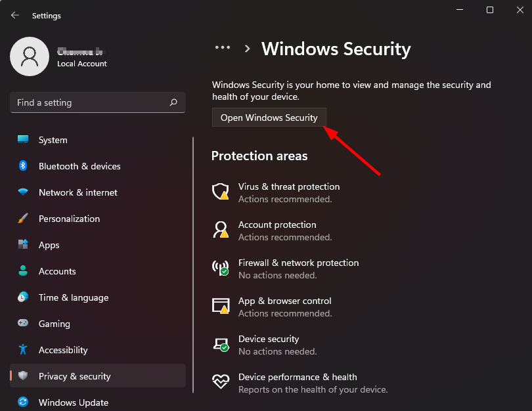Go to the Accessibility settings section
The image size is (532, 411).
(x=62, y=350)
